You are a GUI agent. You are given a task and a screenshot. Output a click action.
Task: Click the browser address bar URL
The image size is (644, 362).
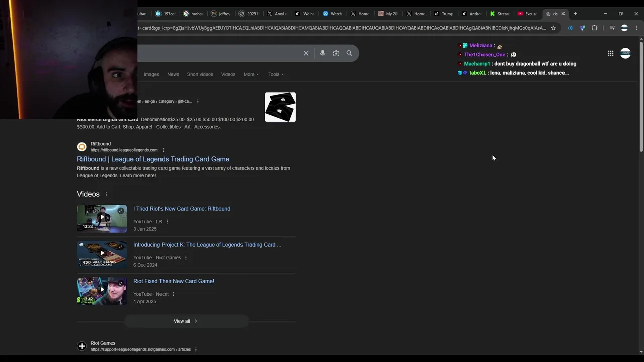coord(342,28)
